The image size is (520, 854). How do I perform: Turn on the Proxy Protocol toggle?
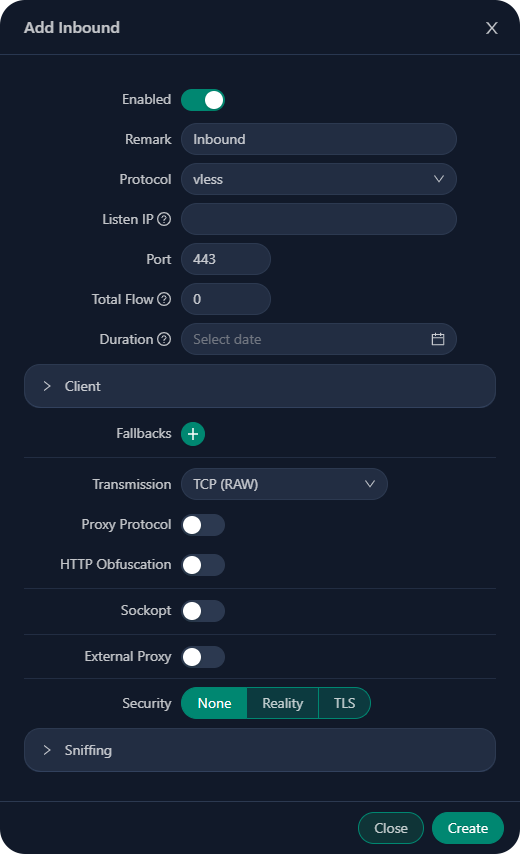tap(203, 524)
